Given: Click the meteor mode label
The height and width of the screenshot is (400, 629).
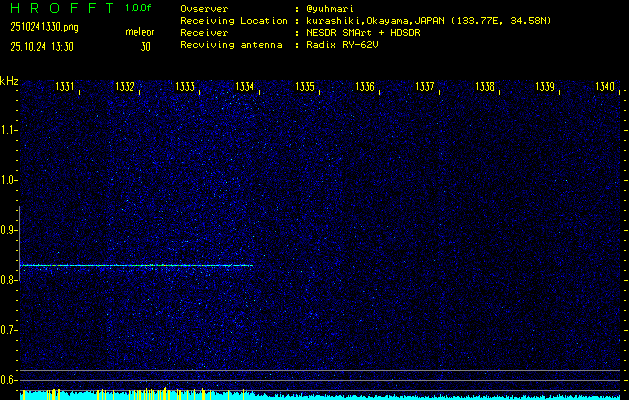Looking at the screenshot, I should click(139, 32).
